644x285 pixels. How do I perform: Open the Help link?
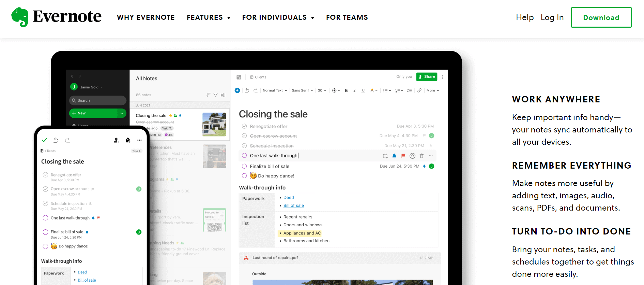click(x=525, y=17)
